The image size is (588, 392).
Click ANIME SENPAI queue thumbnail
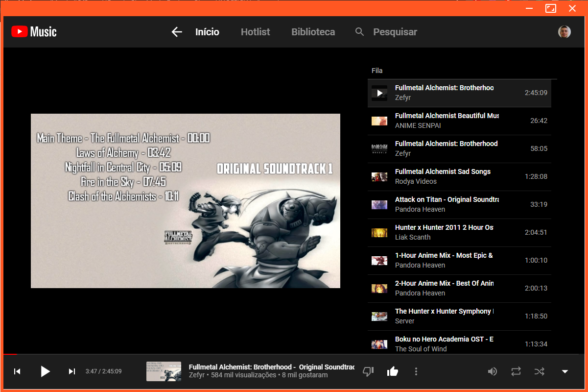pyautogui.click(x=379, y=121)
